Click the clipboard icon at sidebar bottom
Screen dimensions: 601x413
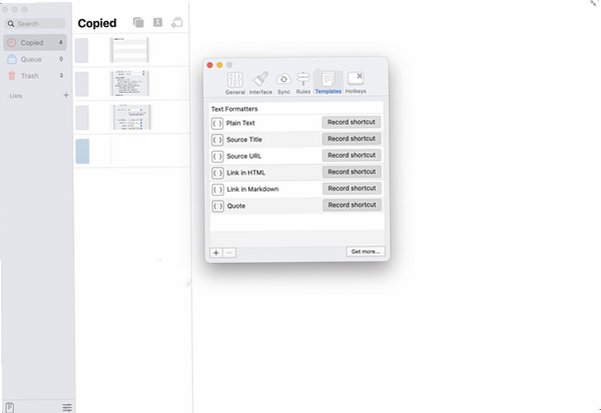pos(10,407)
